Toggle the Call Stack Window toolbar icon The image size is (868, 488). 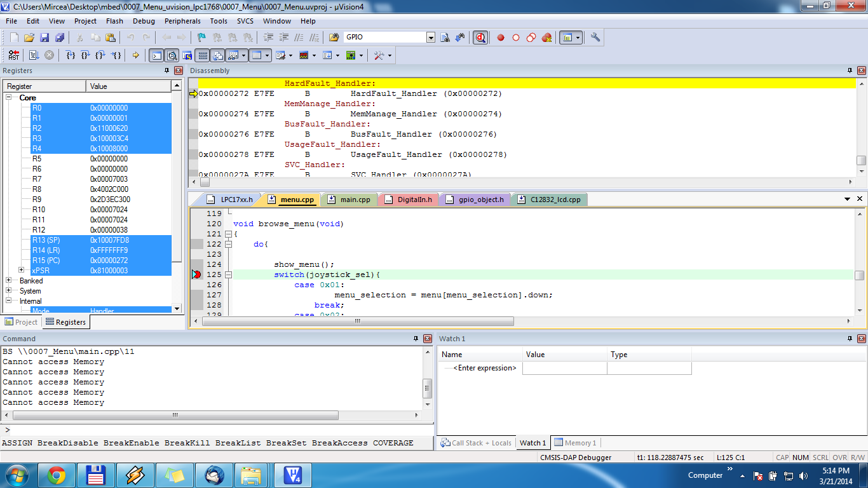217,55
